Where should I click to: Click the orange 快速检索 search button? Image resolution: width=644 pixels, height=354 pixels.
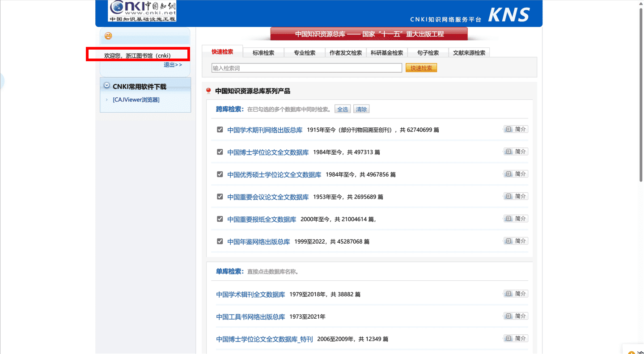click(421, 68)
